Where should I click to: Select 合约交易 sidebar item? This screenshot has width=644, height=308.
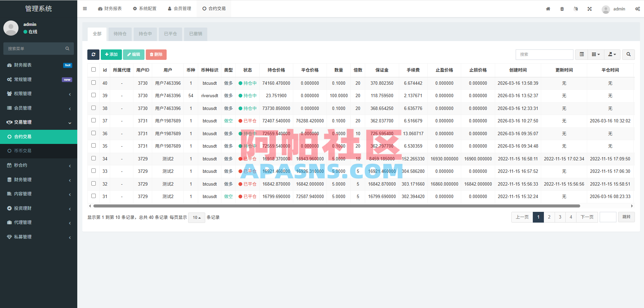click(x=39, y=137)
